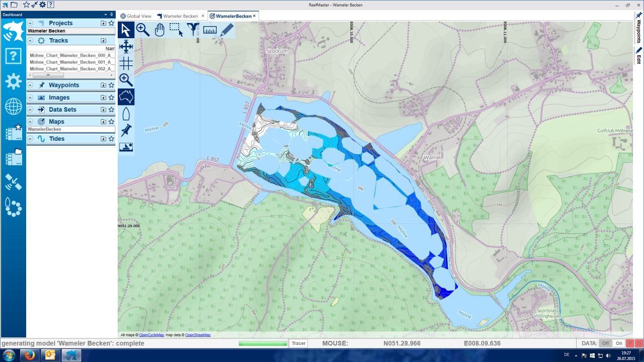This screenshot has height=362, width=644.
Task: Collapse the Waypoints panel section
Action: click(x=30, y=85)
